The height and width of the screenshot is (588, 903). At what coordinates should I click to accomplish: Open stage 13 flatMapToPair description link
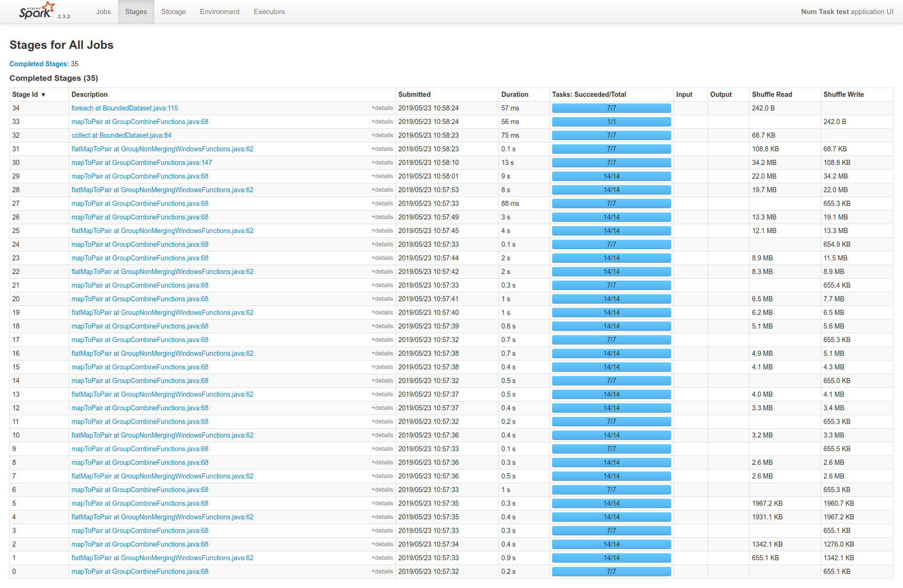pos(162,394)
